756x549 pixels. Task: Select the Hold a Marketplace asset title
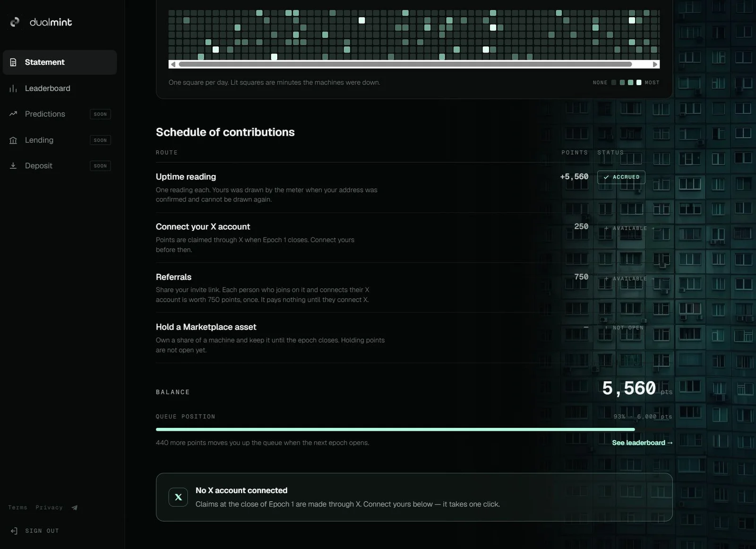[206, 327]
